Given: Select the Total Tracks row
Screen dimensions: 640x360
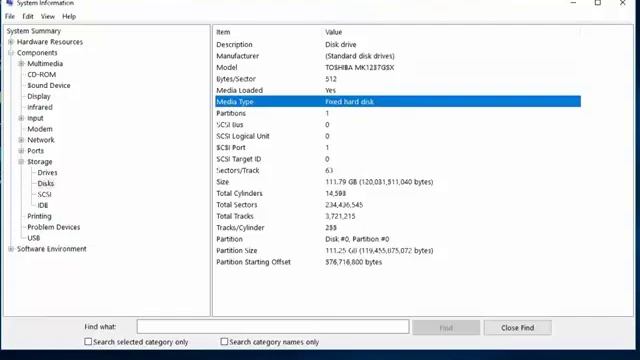Looking at the screenshot, I should coord(398,216).
